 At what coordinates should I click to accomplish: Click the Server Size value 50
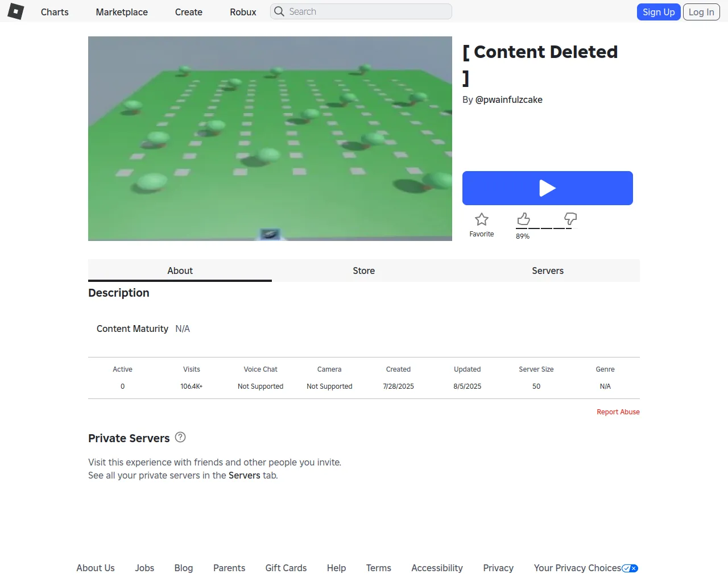tap(536, 386)
